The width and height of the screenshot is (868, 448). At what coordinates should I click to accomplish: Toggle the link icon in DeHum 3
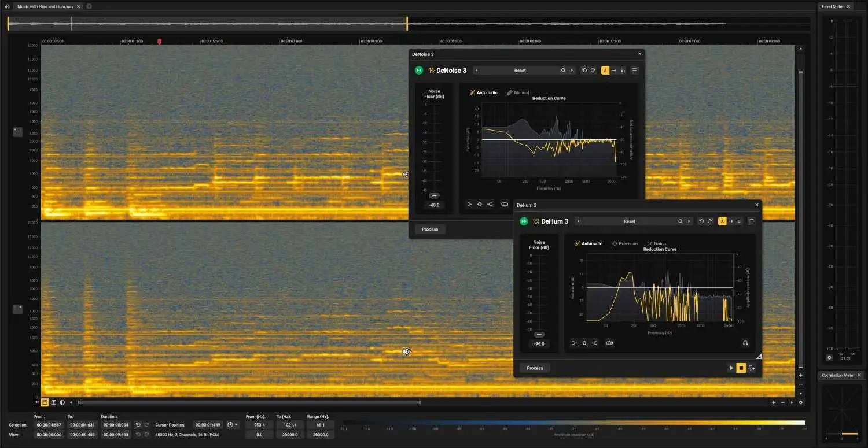[x=609, y=343]
